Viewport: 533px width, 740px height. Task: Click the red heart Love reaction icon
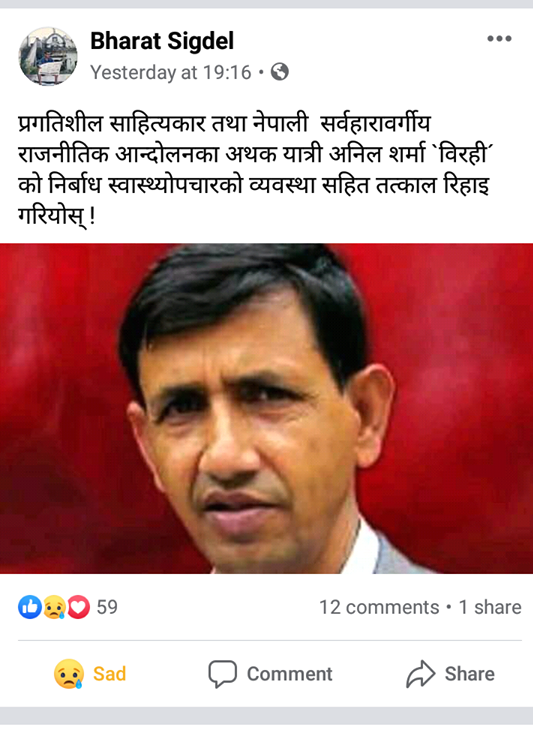(78, 607)
